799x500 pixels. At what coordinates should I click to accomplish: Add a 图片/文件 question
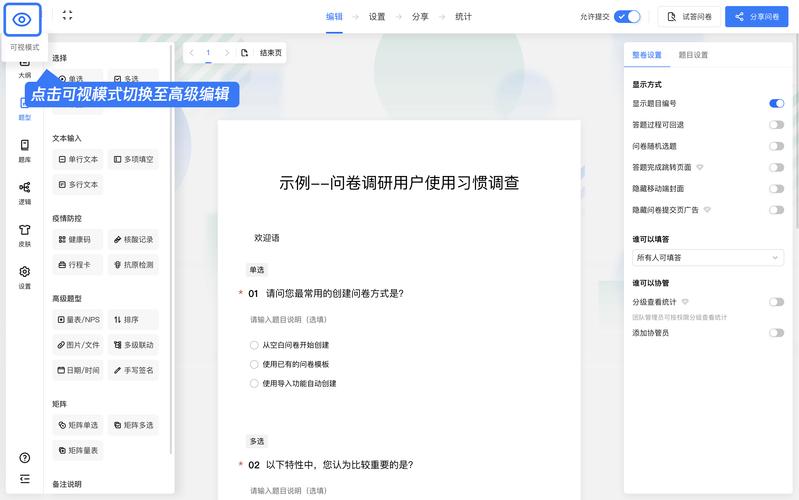78,345
